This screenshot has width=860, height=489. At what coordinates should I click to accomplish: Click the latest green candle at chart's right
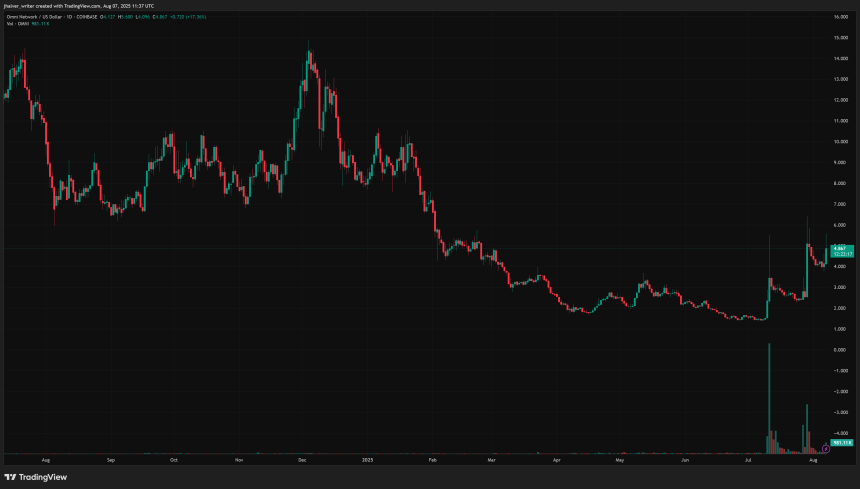click(826, 254)
